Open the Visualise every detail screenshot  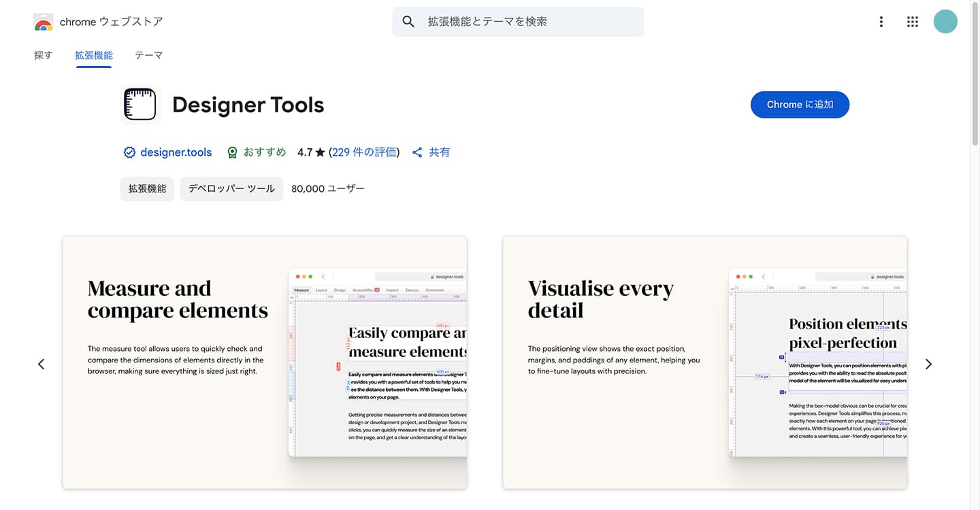tap(705, 362)
